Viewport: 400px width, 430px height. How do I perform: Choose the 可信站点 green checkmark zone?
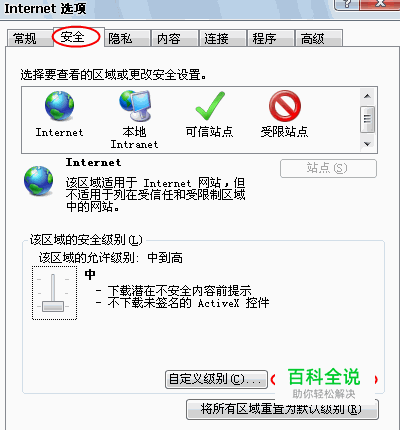(x=210, y=106)
